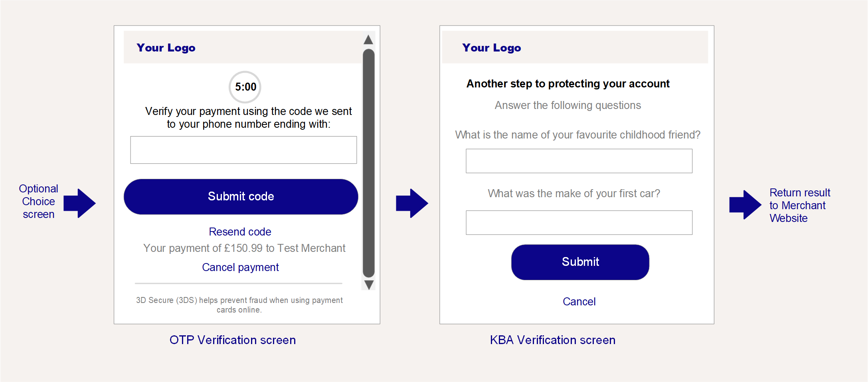Image resolution: width=868 pixels, height=382 pixels.
Task: Click the Return result to Merchant Website text
Action: click(800, 205)
